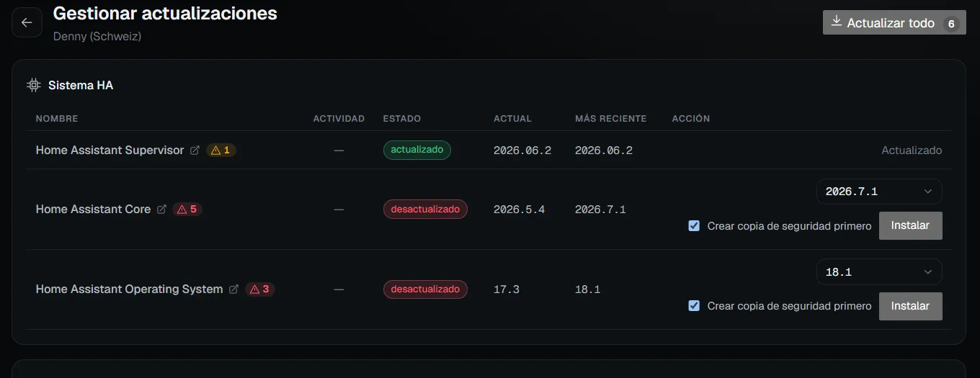Click the Actualizar todo button
This screenshot has width=980, height=378.
tap(894, 23)
